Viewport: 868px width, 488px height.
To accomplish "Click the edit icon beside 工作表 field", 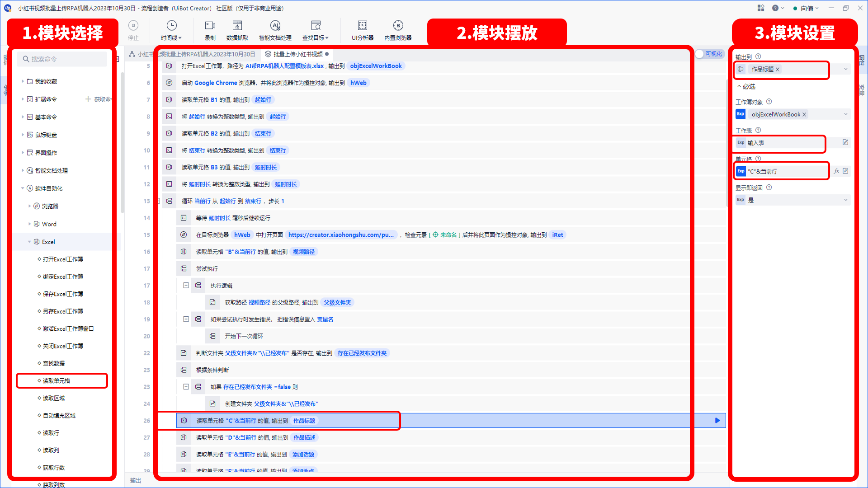I will [x=845, y=142].
